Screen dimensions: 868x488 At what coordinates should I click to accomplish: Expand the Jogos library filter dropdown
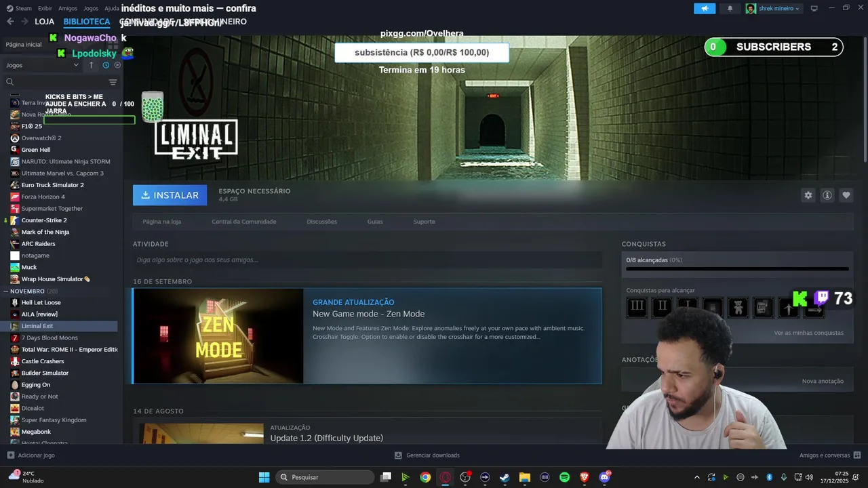click(x=42, y=65)
